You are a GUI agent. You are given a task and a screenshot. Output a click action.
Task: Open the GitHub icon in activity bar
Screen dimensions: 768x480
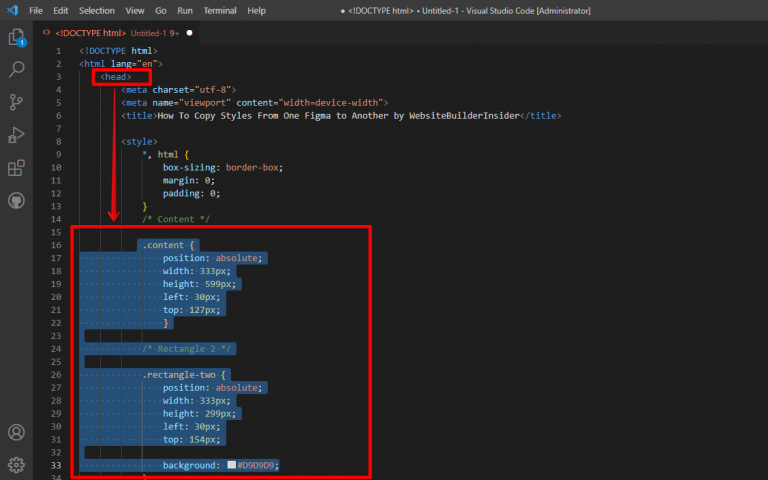pyautogui.click(x=16, y=200)
